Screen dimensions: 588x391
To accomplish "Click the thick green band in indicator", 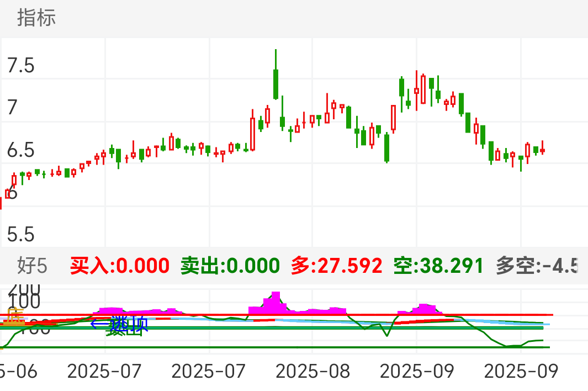I will (x=331, y=328).
